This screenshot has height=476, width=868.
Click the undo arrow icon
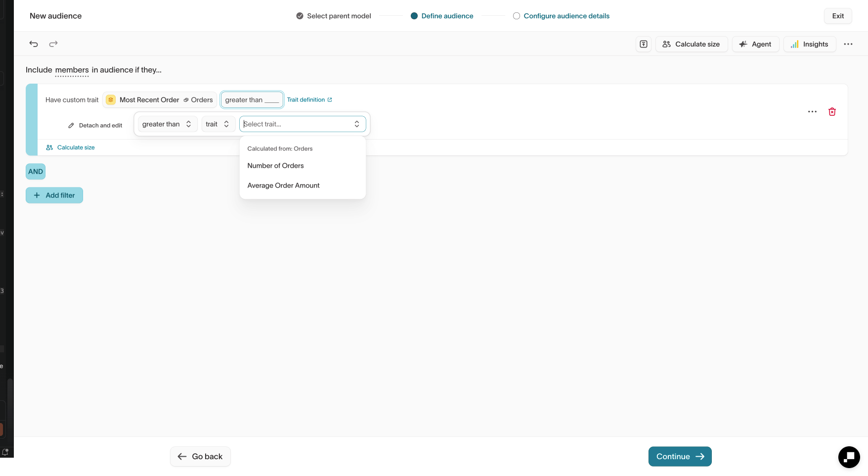[x=34, y=44]
